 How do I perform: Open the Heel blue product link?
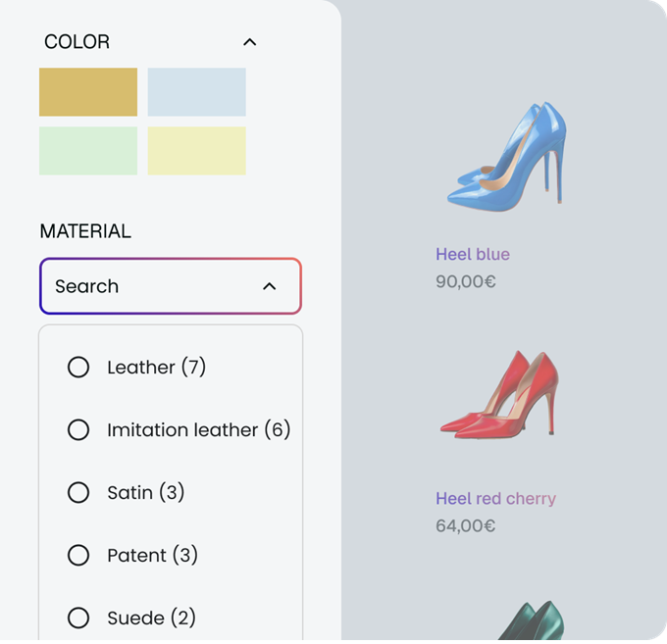473,255
